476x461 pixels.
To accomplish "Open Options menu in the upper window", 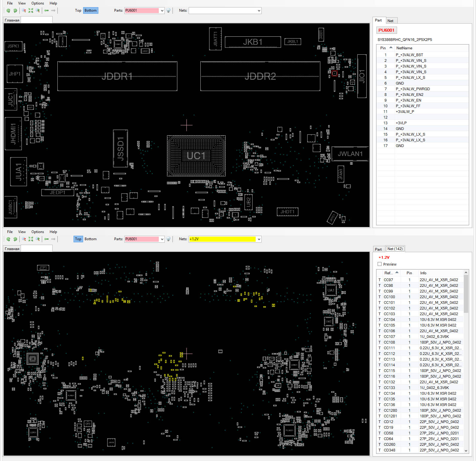I will [37, 3].
